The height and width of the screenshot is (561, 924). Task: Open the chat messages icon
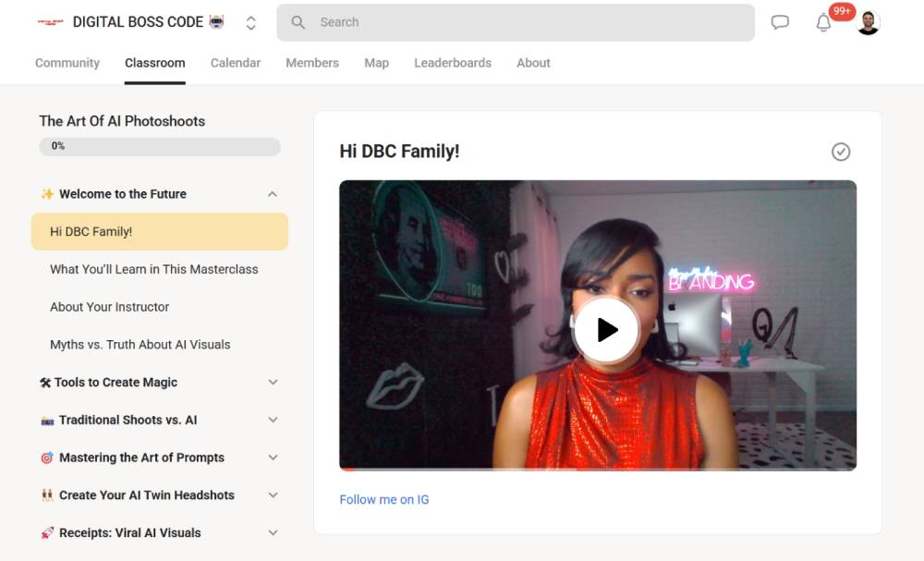point(780,22)
